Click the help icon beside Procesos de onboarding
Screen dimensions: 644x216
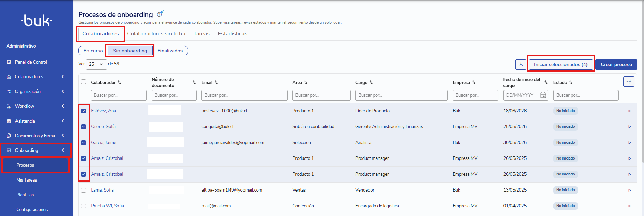(160, 14)
